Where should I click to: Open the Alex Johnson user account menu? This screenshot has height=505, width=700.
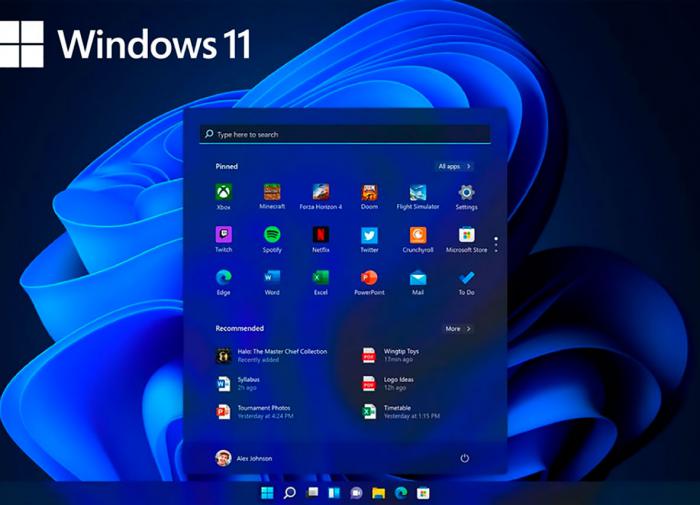[x=244, y=458]
